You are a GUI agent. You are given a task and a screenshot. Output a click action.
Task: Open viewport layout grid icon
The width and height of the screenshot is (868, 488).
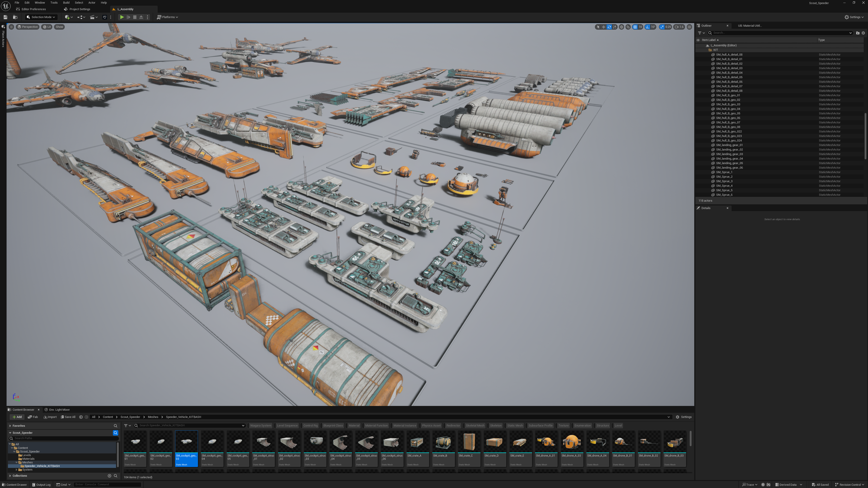[690, 27]
